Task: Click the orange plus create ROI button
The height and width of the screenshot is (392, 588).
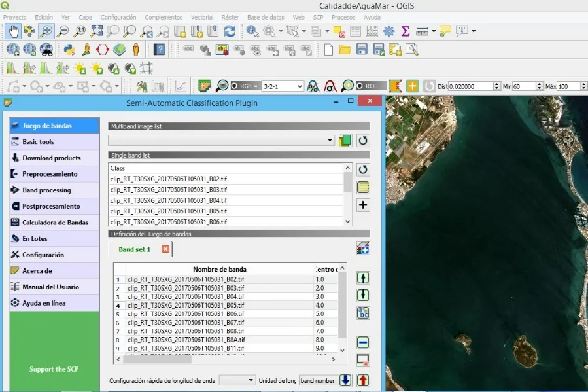Action: [412, 86]
